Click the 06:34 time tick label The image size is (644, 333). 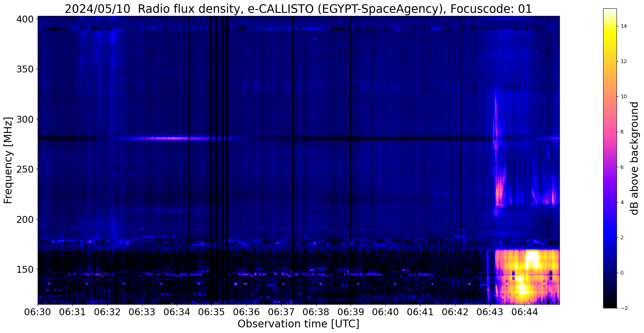click(x=177, y=311)
